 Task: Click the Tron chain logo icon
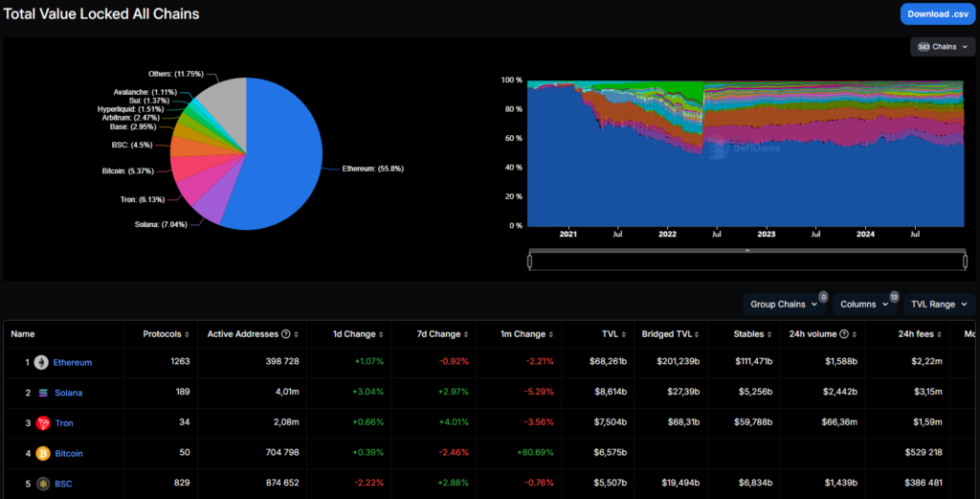tap(41, 423)
